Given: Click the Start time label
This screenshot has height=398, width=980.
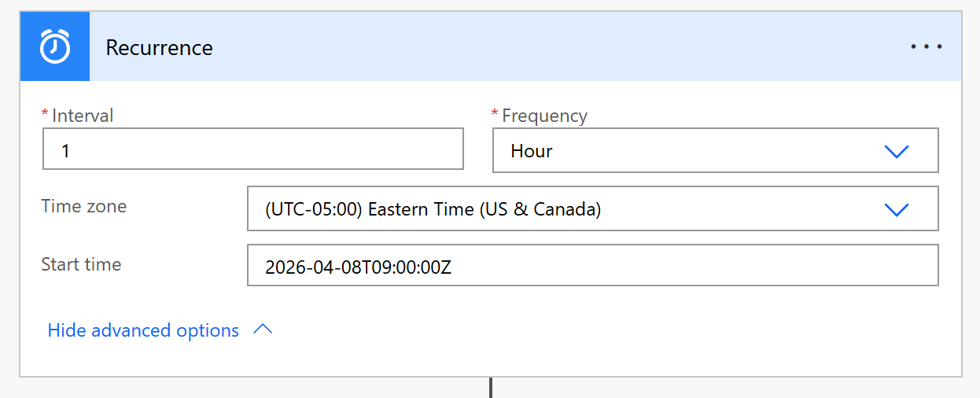Looking at the screenshot, I should [81, 264].
